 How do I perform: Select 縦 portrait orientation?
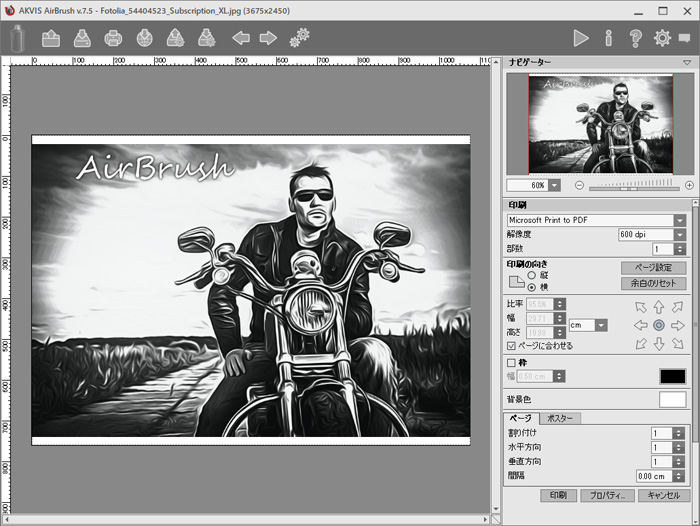click(532, 276)
